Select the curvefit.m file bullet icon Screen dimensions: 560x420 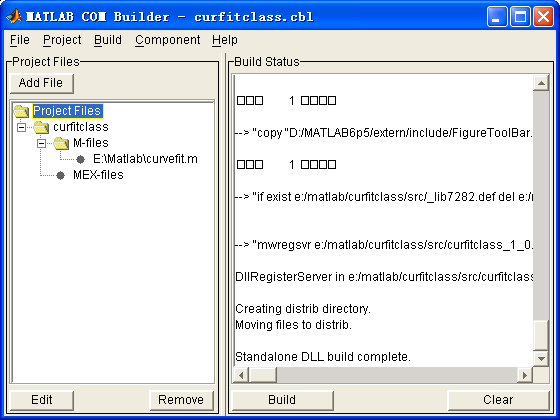81,159
